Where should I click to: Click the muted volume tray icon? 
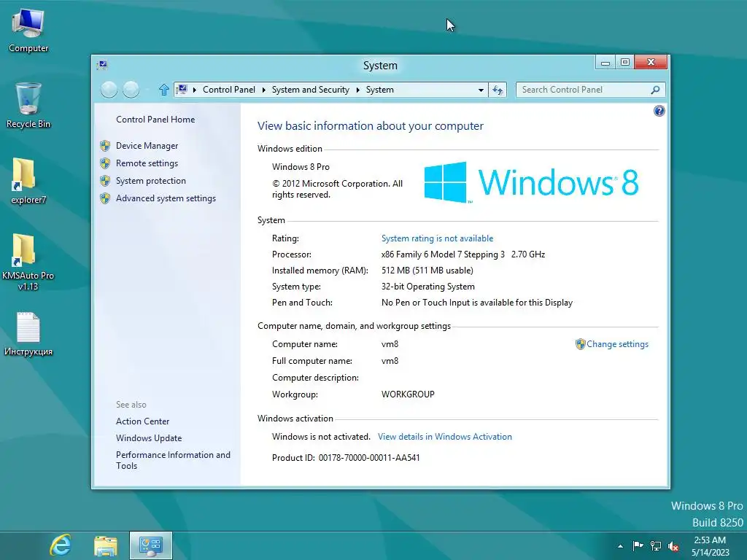point(673,545)
